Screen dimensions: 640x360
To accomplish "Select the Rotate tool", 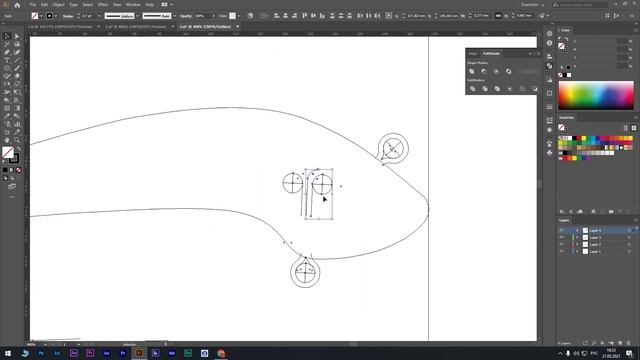I will coord(7,84).
